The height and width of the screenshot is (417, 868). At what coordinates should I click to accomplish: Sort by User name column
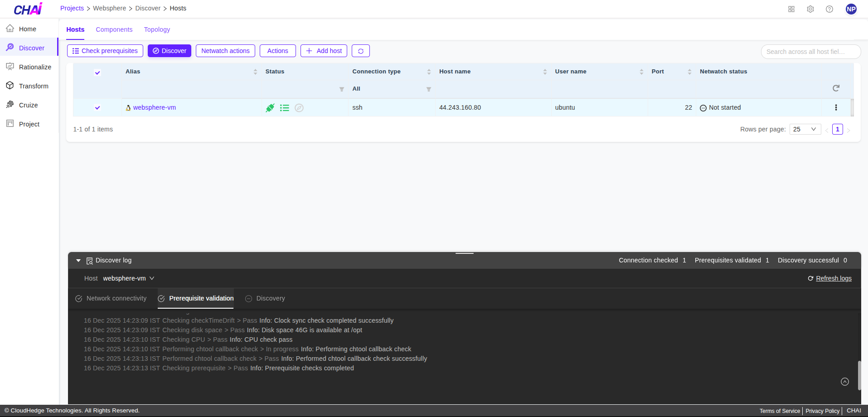click(x=641, y=72)
